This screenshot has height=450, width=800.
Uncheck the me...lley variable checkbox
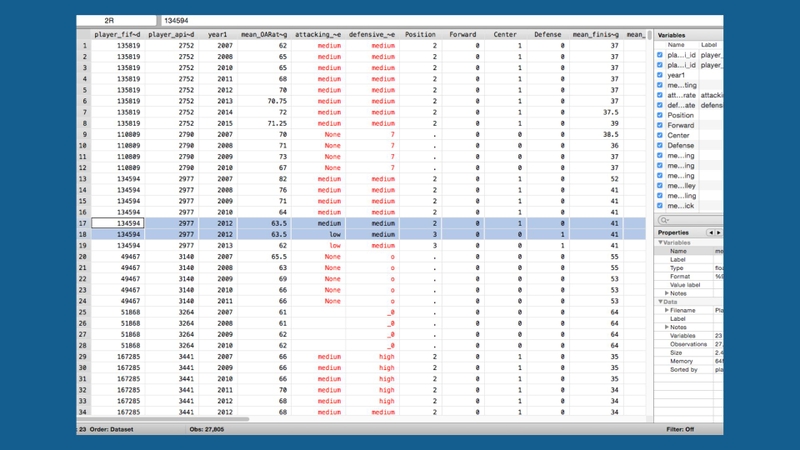(660, 186)
